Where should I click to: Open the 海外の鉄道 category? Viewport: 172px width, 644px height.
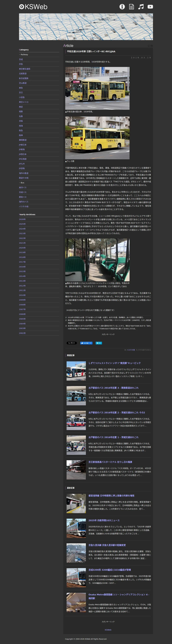tap(24, 173)
